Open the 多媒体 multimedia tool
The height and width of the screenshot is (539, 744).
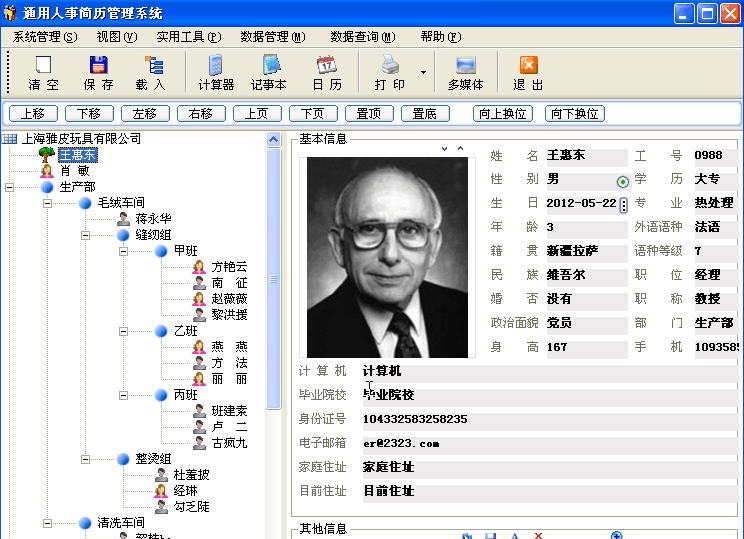(465, 65)
